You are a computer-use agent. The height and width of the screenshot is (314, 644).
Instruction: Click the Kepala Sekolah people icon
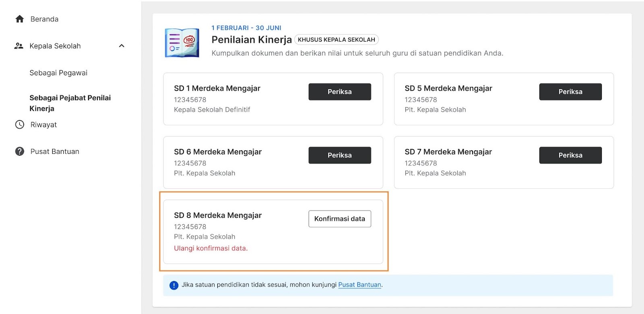19,46
